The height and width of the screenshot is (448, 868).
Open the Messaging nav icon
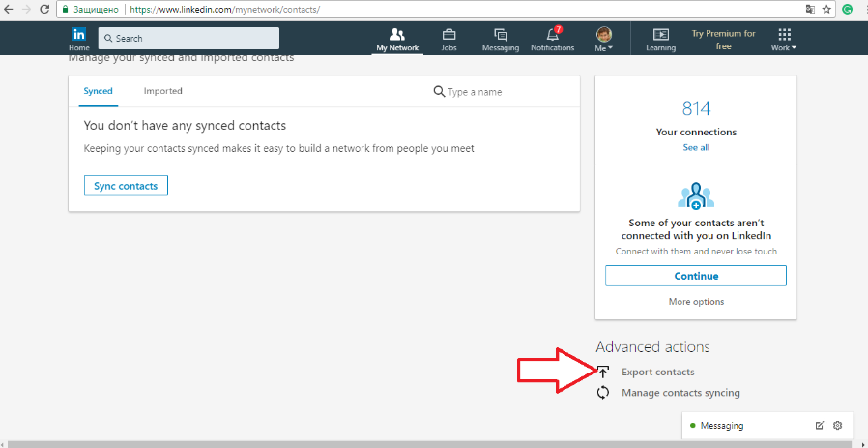tap(501, 35)
